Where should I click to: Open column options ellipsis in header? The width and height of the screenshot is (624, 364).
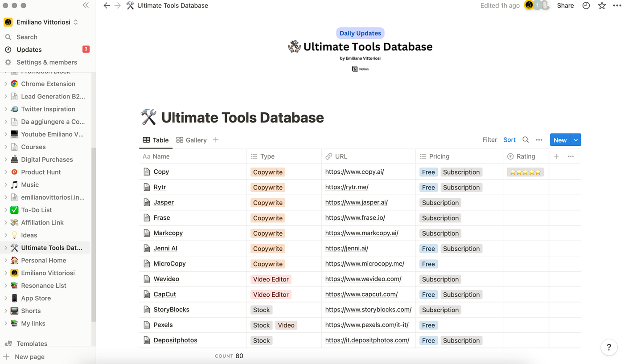point(571,156)
